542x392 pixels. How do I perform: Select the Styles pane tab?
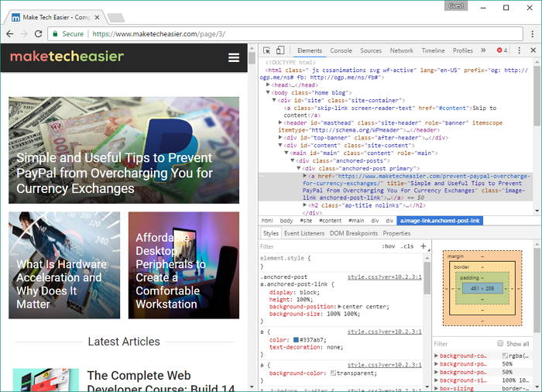pos(271,233)
